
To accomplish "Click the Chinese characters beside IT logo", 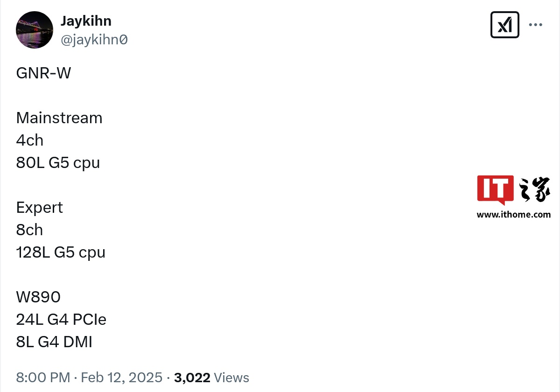I will tap(535, 189).
